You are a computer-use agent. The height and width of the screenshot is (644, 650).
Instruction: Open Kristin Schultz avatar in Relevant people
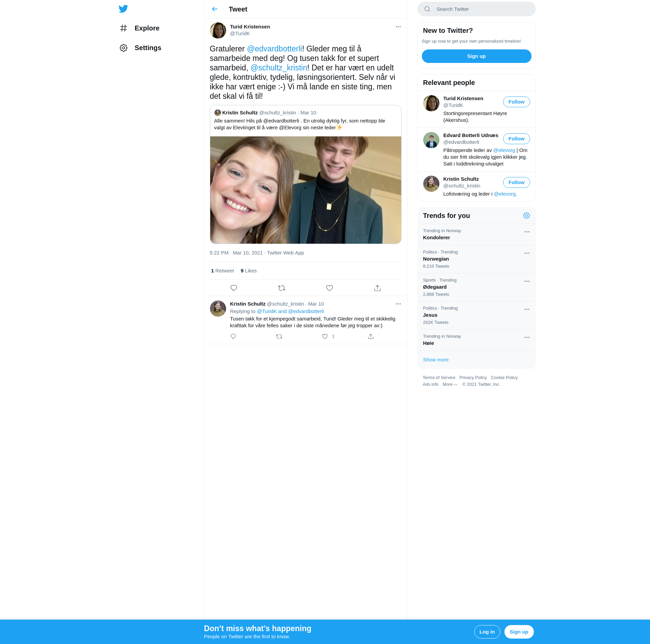click(431, 184)
